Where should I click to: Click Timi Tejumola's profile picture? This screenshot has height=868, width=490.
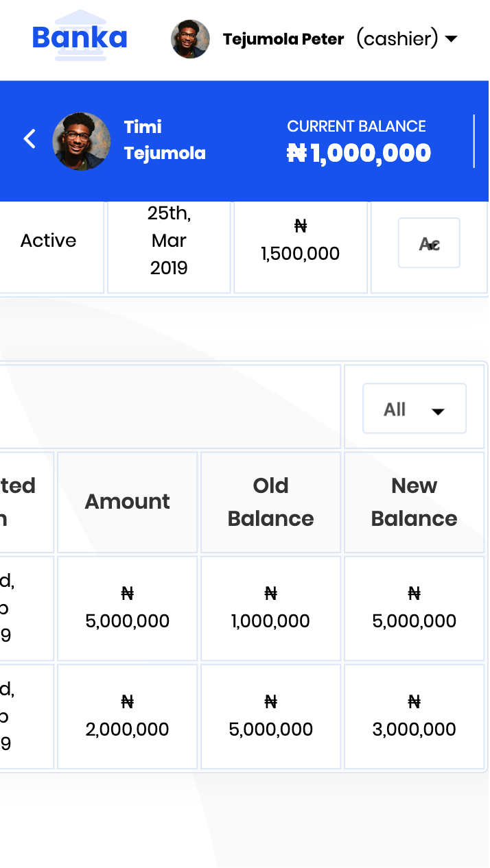pyautogui.click(x=82, y=141)
